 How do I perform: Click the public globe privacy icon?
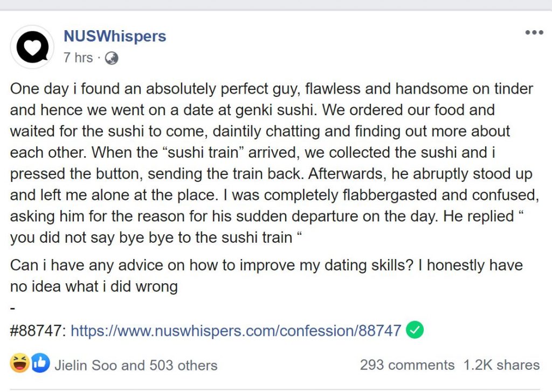pyautogui.click(x=112, y=58)
